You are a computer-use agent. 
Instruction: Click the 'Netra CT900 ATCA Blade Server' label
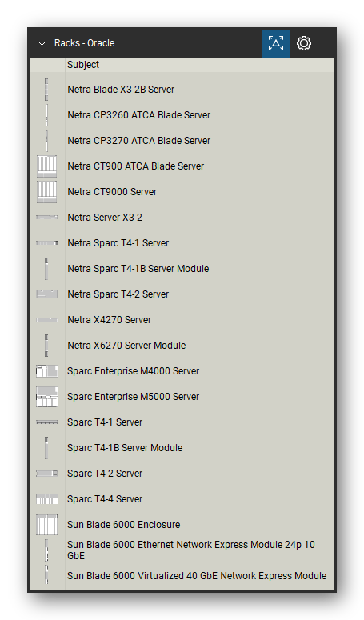135,166
